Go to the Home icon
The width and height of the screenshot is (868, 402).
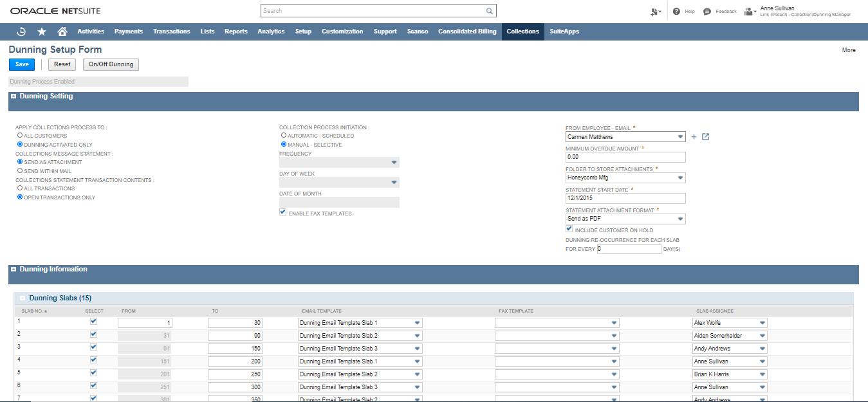click(x=62, y=32)
